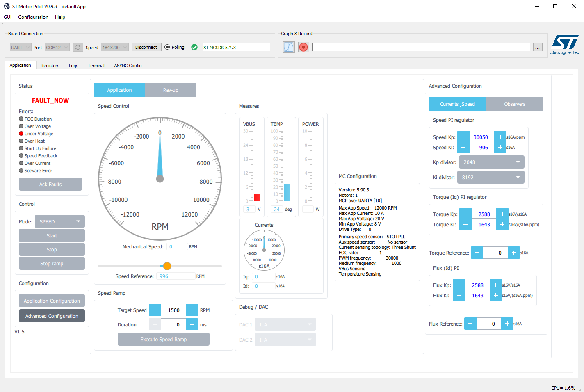Select the Polling radio button
This screenshot has width=584, height=392.
[x=167, y=47]
